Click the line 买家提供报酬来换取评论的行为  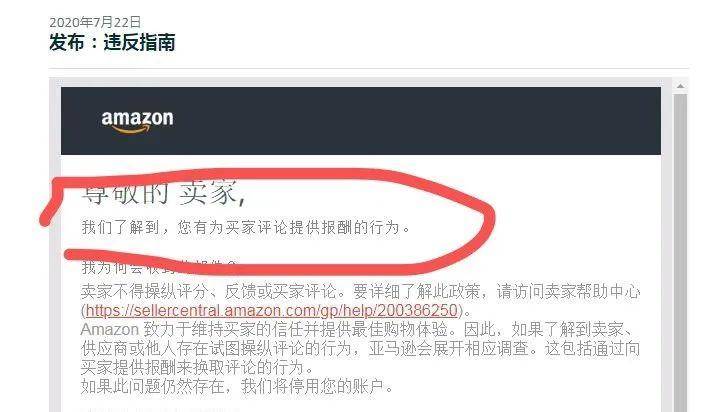click(x=197, y=367)
